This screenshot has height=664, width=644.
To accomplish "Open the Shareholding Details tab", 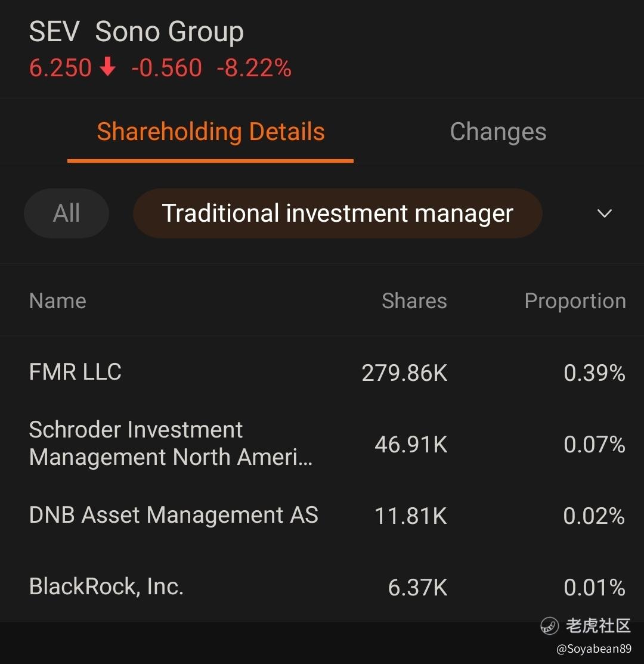I will [210, 131].
